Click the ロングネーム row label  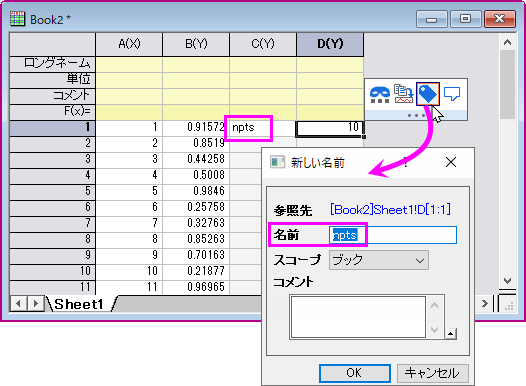click(53, 64)
